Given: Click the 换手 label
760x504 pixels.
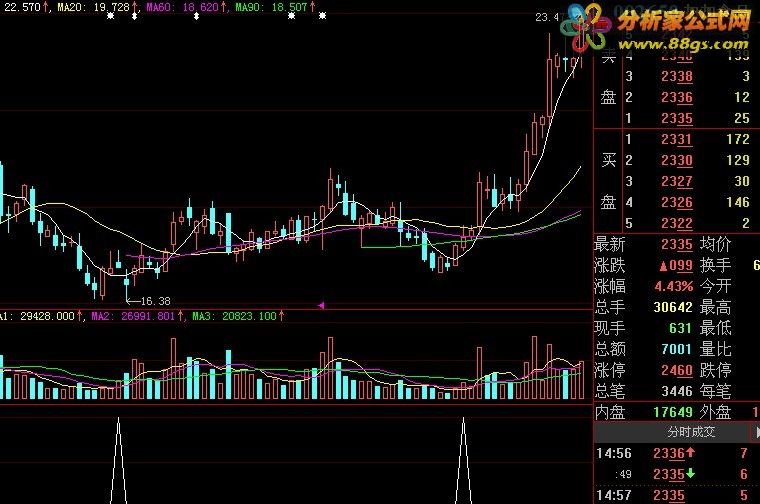Looking at the screenshot, I should (x=715, y=265).
